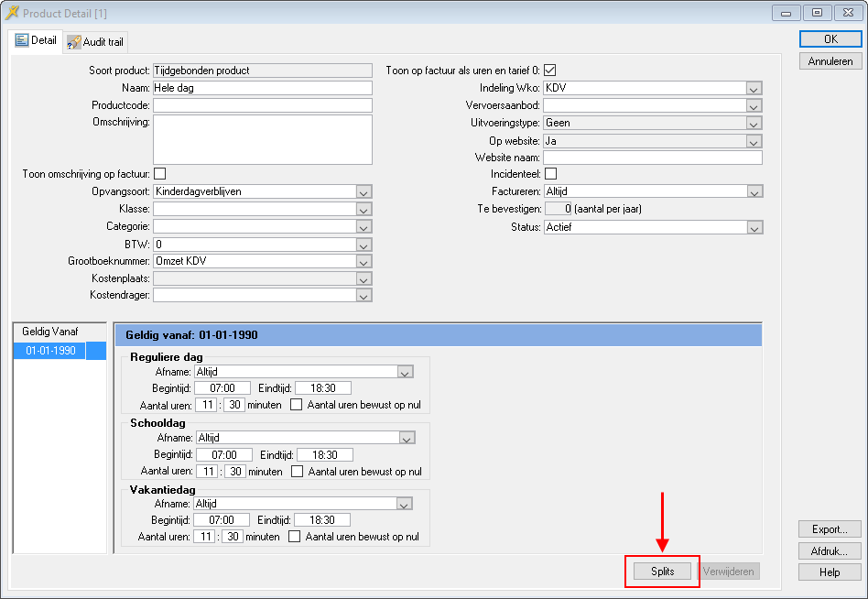Open the Factureren dropdown
Image resolution: width=868 pixels, height=599 pixels.
coord(754,191)
